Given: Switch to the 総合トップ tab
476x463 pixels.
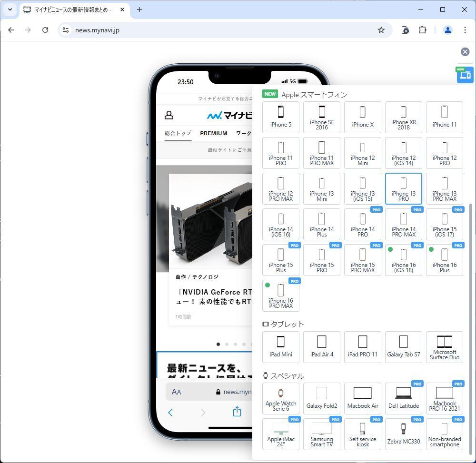Looking at the screenshot, I should pyautogui.click(x=178, y=133).
